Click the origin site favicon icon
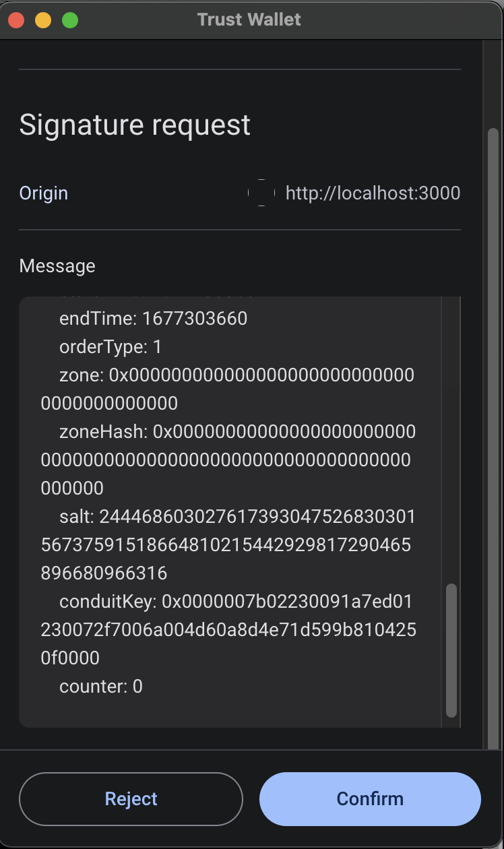This screenshot has height=849, width=504. [261, 193]
